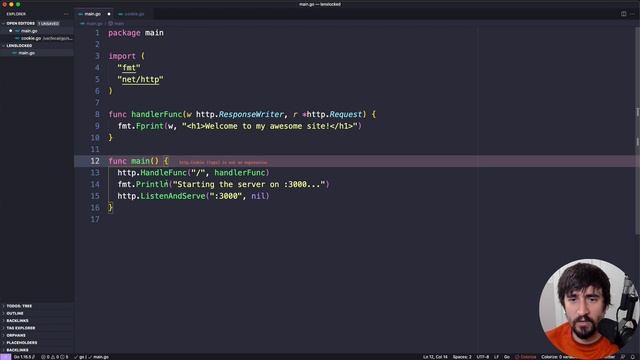Change file encoding UTF-8
Viewport: 640px width, 360px height.
(x=483, y=357)
